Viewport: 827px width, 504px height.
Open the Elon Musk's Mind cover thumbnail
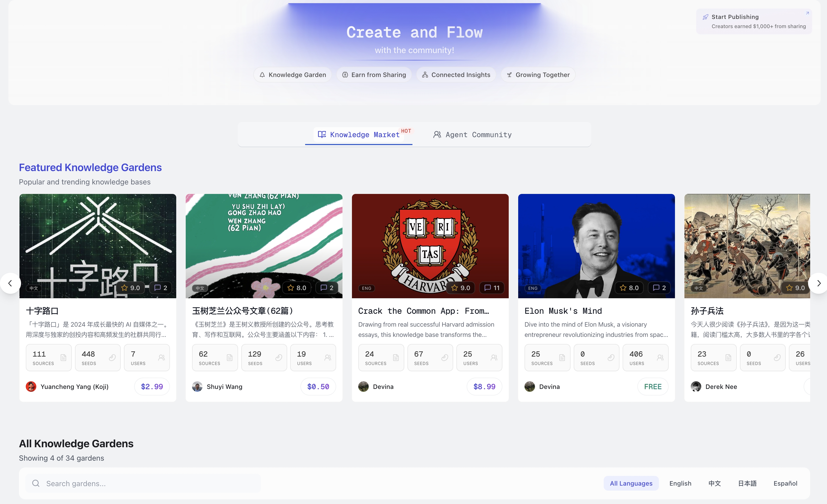tap(596, 246)
